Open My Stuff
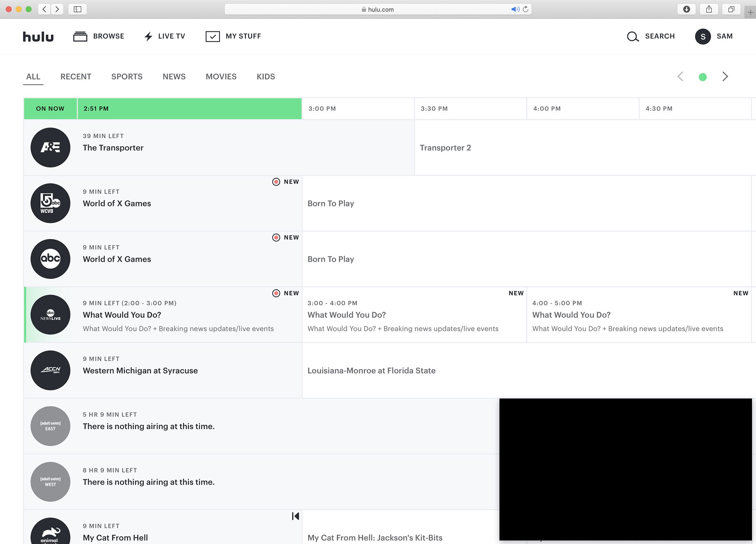The image size is (756, 544). click(233, 36)
